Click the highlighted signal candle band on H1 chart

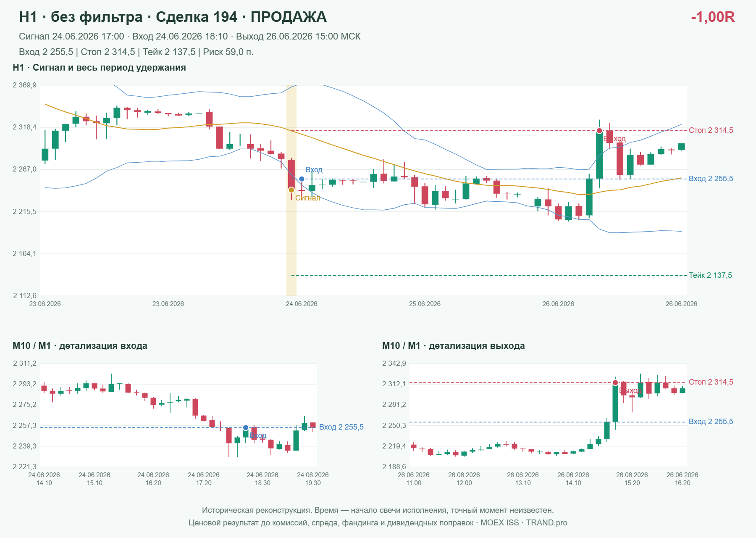[291, 190]
